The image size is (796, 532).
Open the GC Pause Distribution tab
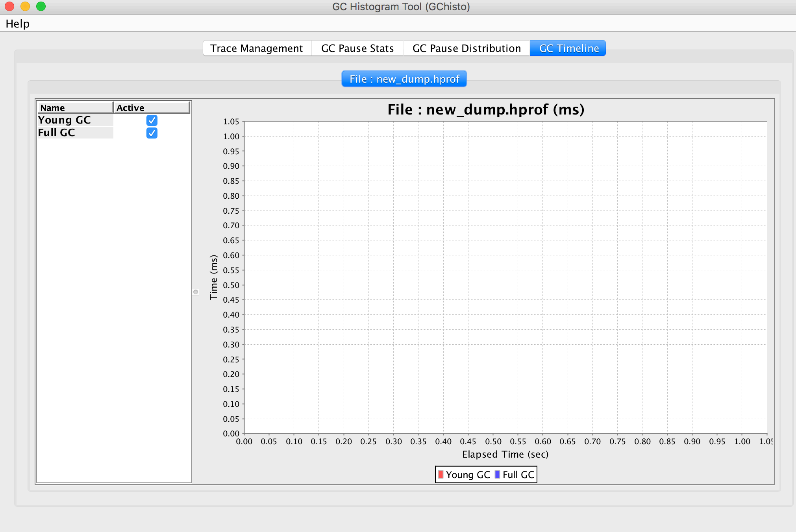point(466,48)
